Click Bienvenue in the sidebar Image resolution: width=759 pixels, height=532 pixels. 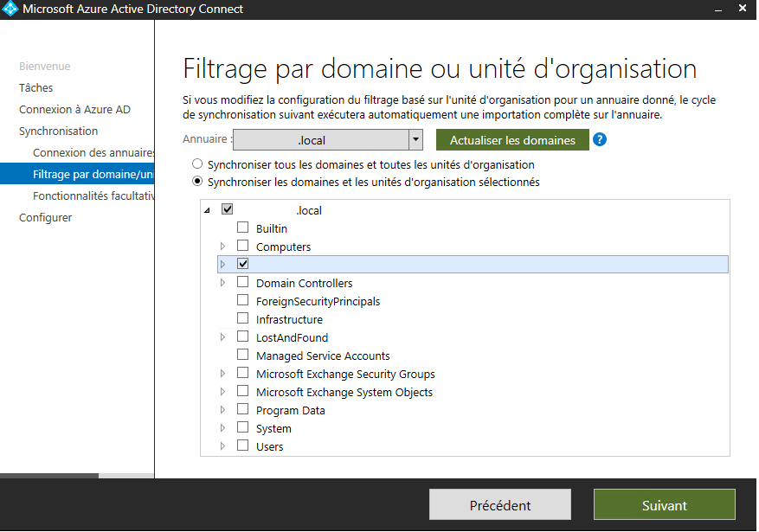pos(44,67)
